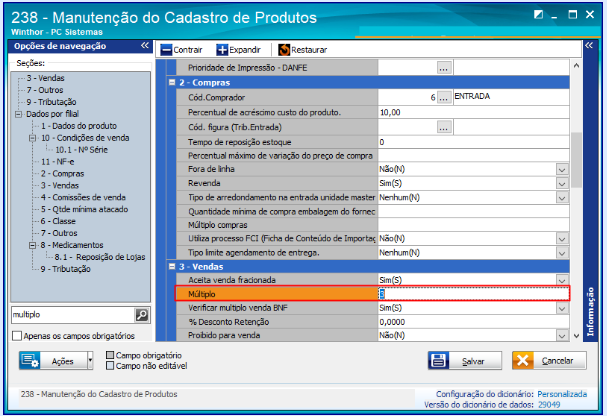Screen dimensions: 607x416
Task: Collapse the Opções de navegação panel
Action: point(145,46)
